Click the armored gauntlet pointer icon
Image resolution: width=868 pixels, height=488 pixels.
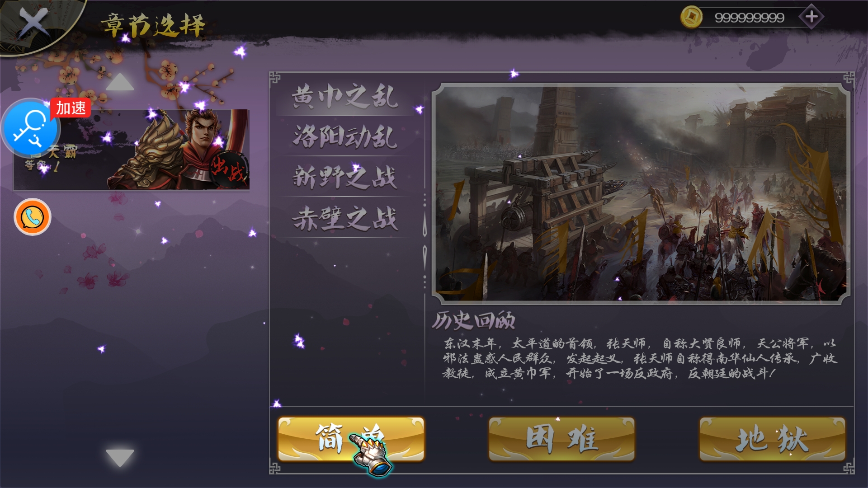[x=371, y=453]
